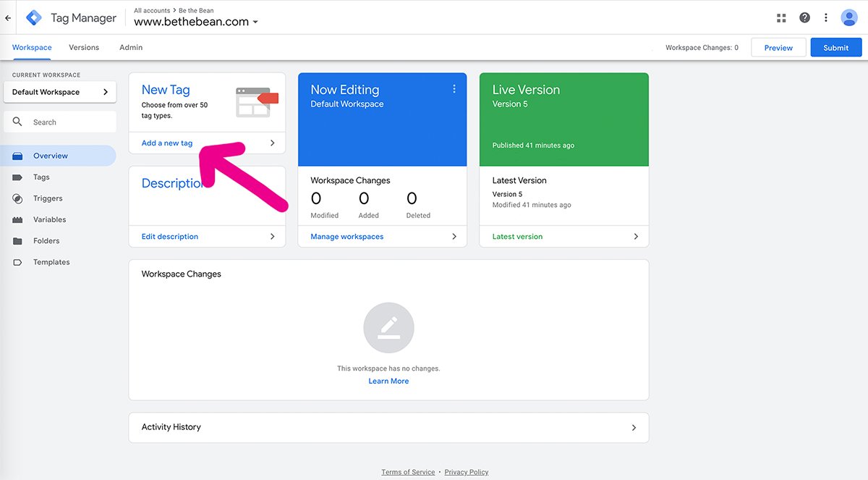Screen dimensions: 868x480
Task: Click the Tag Manager logo icon
Action: point(33,17)
